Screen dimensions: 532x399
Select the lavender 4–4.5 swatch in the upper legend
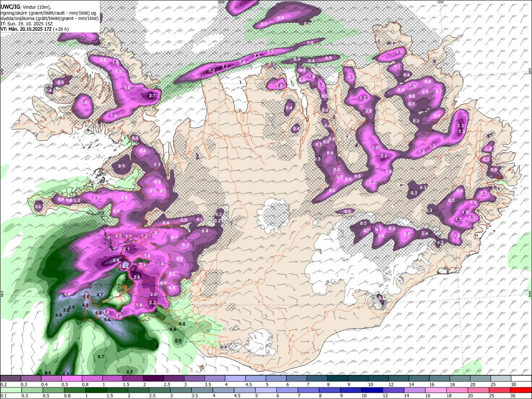235,379
